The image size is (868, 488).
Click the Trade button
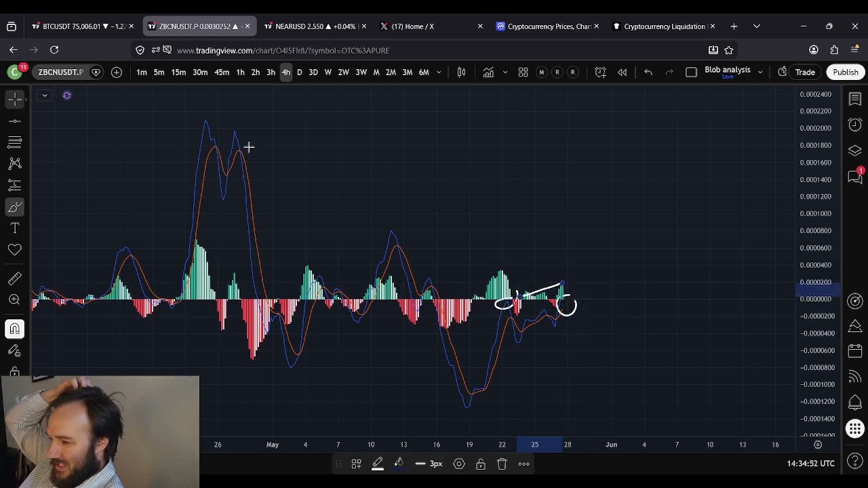click(x=805, y=73)
